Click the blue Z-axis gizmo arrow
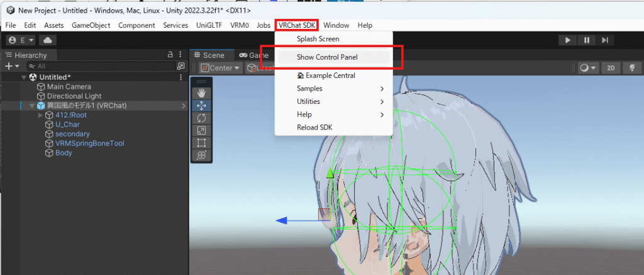Viewport: 644px width, 275px height. [x=282, y=221]
